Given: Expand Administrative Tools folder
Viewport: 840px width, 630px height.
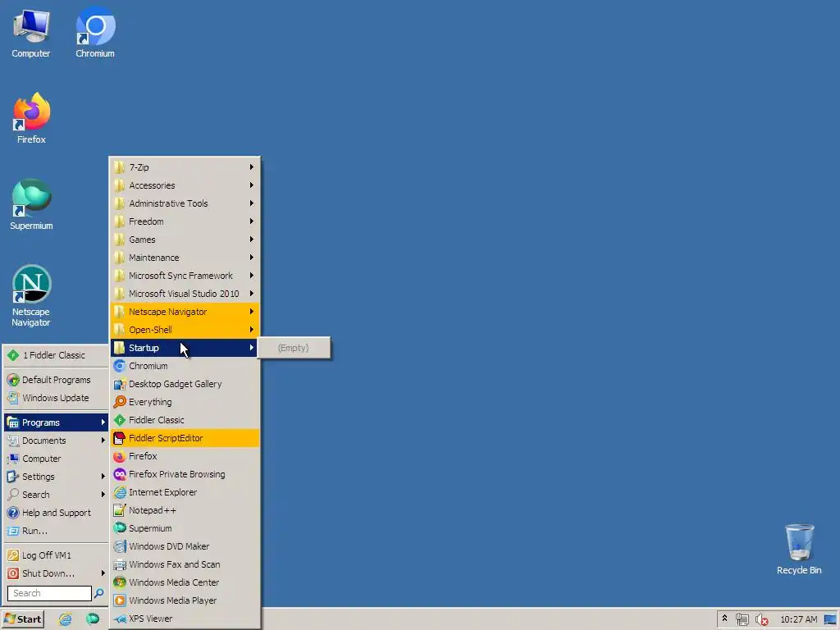Looking at the screenshot, I should point(185,203).
